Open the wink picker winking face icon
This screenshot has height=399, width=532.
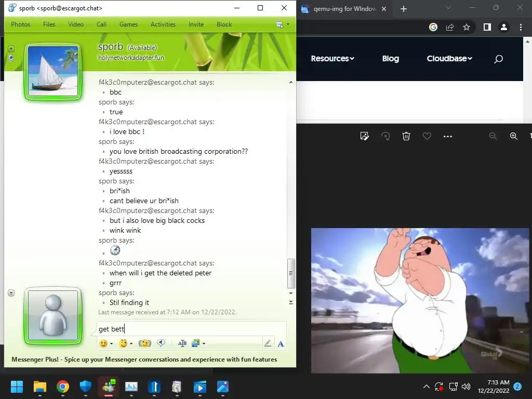[x=123, y=343]
